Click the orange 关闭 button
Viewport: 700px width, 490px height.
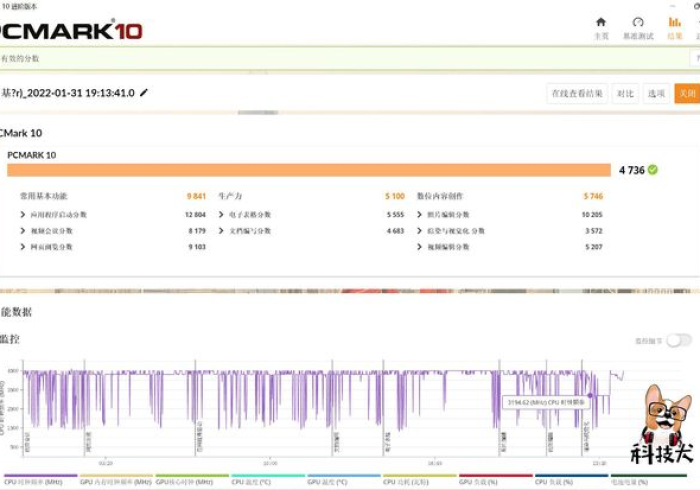(x=686, y=93)
